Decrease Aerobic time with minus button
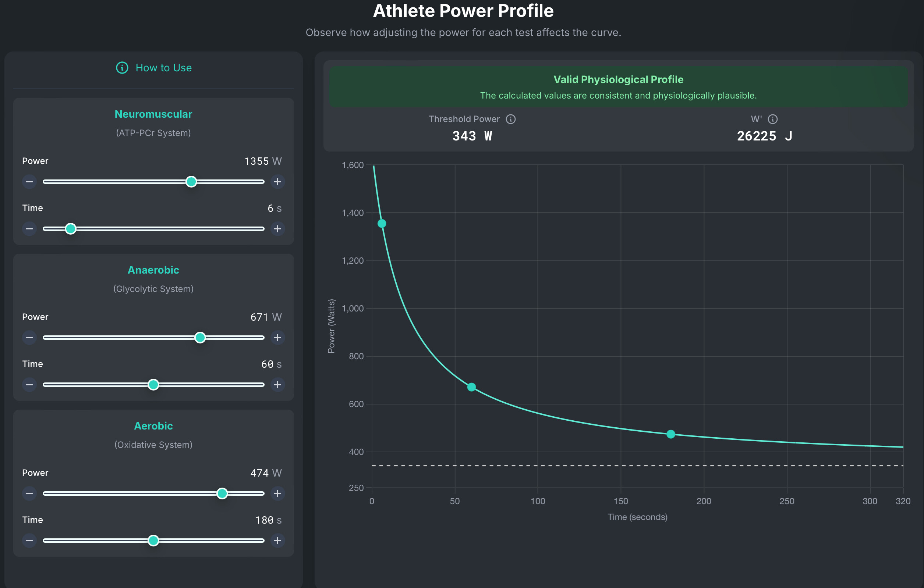The image size is (924, 588). (x=29, y=541)
